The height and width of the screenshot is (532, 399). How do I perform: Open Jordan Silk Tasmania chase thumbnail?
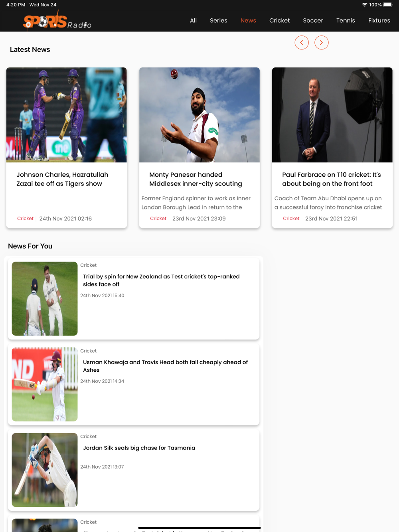[45, 470]
